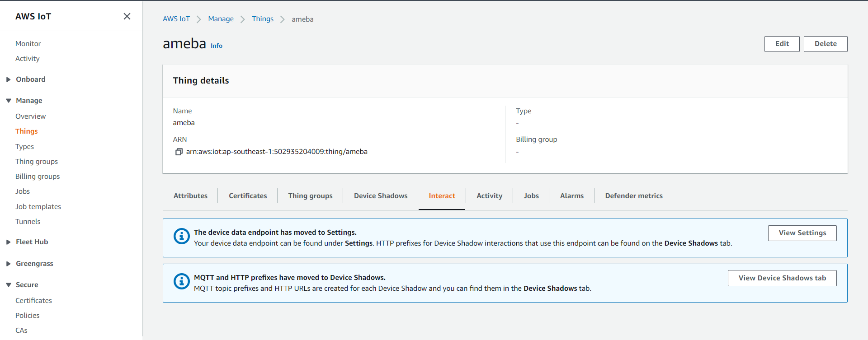Viewport: 868px width, 340px height.
Task: Click the Thing details heading
Action: (201, 80)
